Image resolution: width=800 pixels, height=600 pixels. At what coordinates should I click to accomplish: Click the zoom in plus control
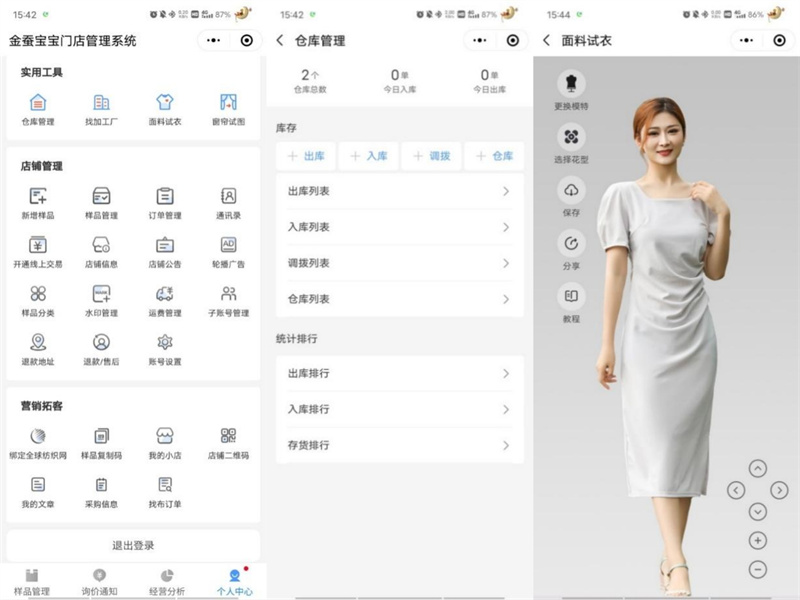point(757,541)
